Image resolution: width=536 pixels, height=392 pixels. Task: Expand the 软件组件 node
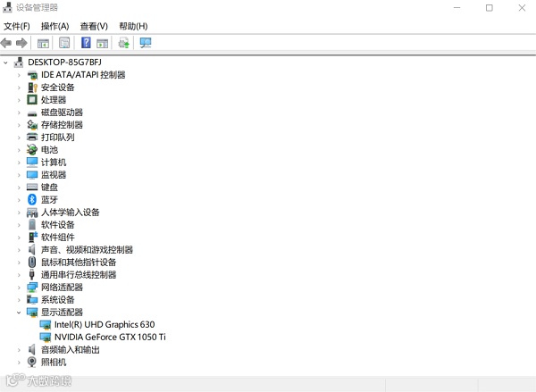19,238
